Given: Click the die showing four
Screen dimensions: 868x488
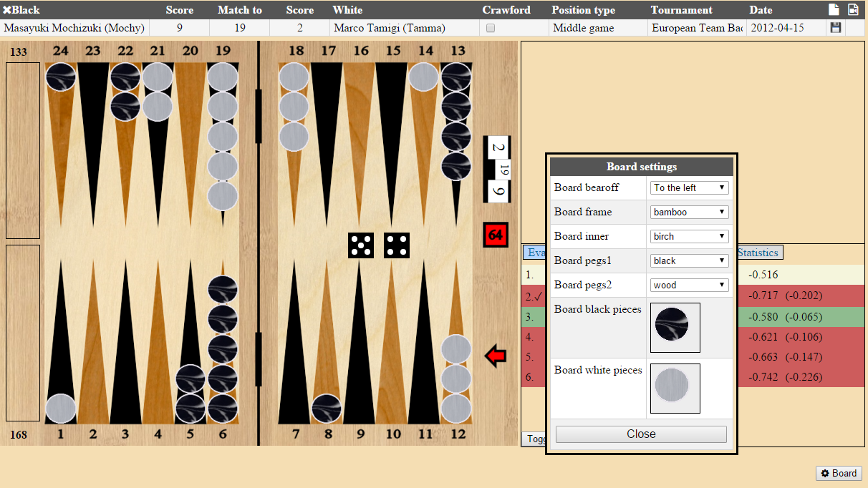Looking at the screenshot, I should [397, 245].
